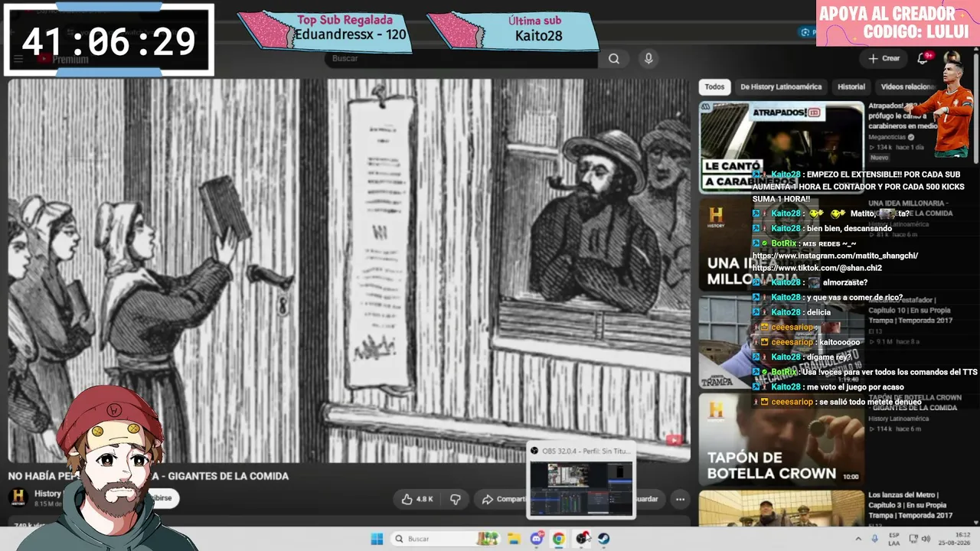Click the Windows taskbar Buscar search box
The width and height of the screenshot is (980, 551).
pyautogui.click(x=445, y=539)
